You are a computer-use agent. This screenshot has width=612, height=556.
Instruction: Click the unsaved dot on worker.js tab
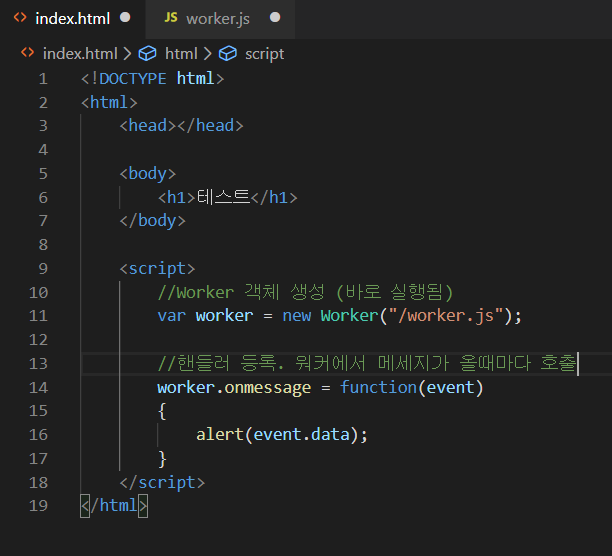click(x=275, y=18)
